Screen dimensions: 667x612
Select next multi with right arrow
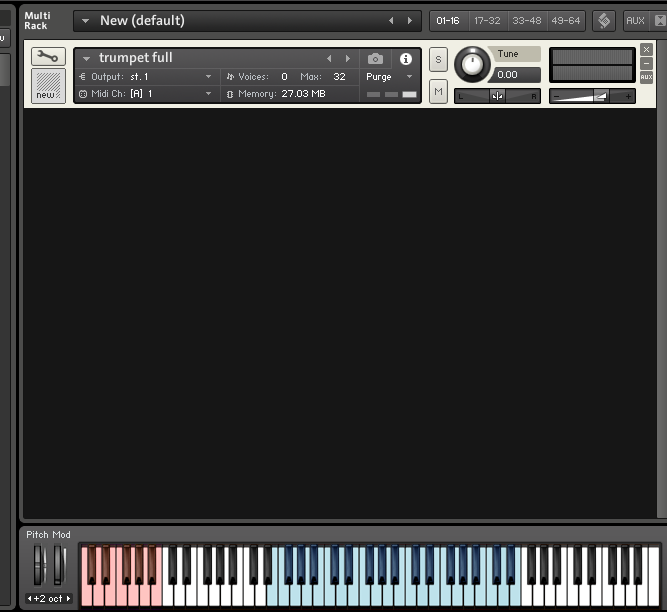pyautogui.click(x=410, y=20)
